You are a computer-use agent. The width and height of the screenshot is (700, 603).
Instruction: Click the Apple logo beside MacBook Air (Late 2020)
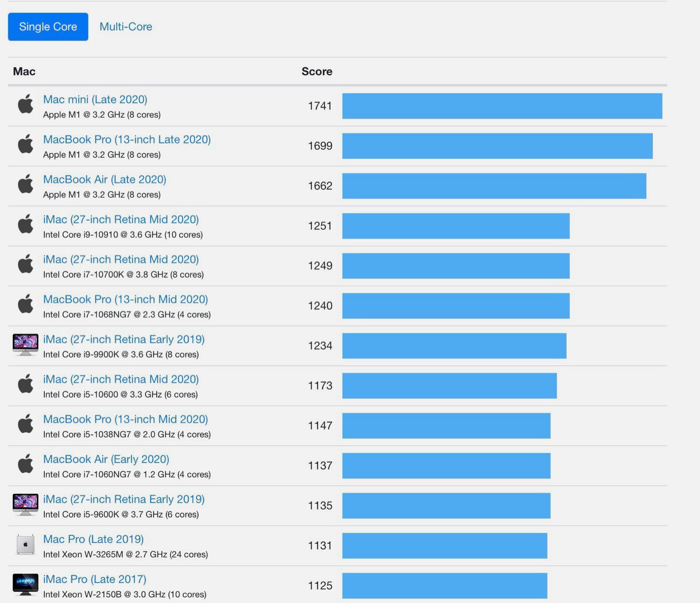26,184
